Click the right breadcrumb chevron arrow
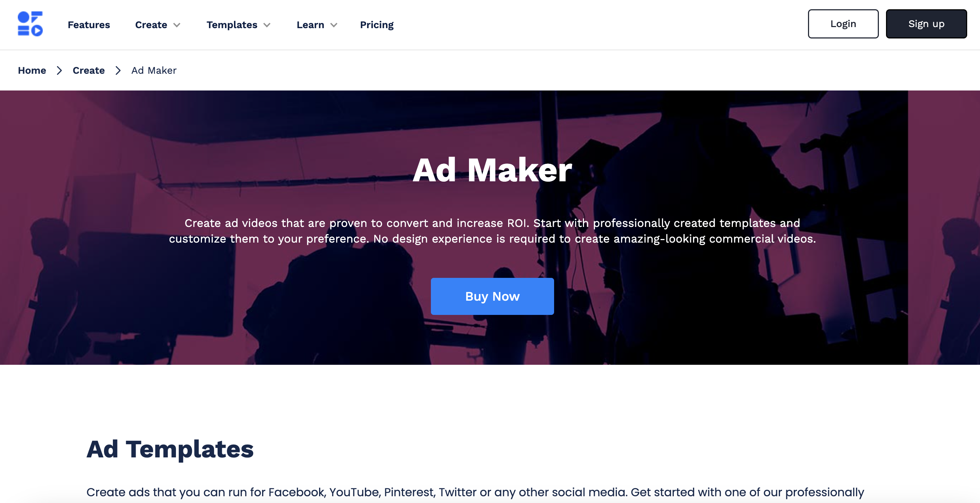The height and width of the screenshot is (503, 980). [118, 70]
